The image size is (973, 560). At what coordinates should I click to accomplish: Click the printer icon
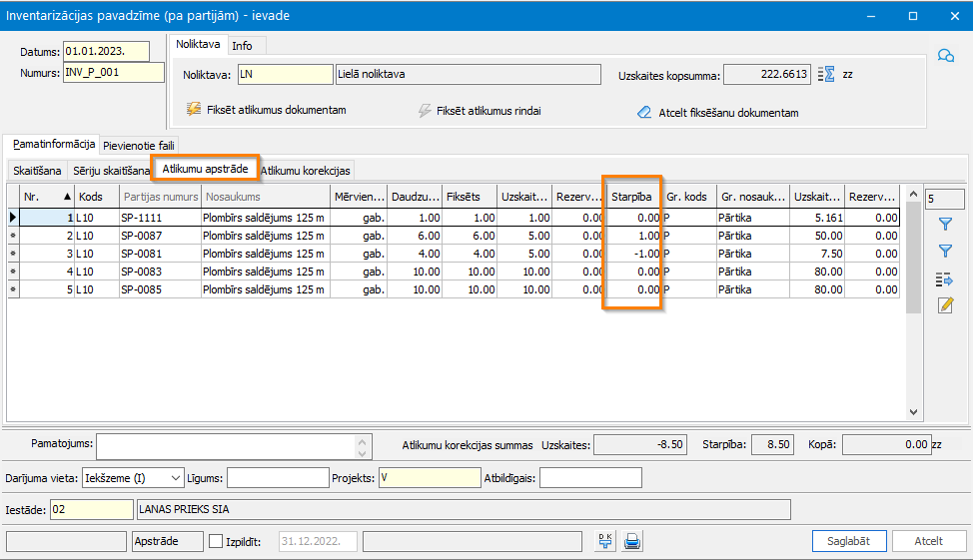631,541
